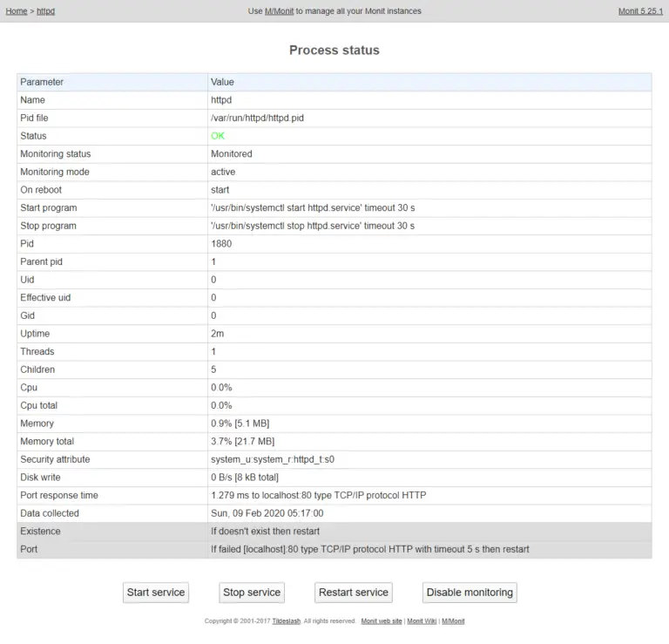Open the Monit web site footer link
The height and width of the screenshot is (644, 669).
point(382,621)
